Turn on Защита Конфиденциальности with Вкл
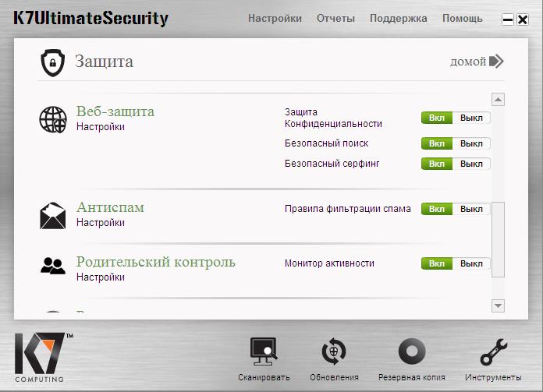 point(437,118)
